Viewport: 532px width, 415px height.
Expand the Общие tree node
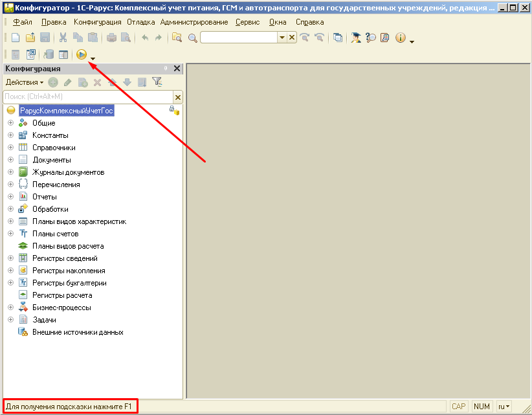tap(10, 123)
